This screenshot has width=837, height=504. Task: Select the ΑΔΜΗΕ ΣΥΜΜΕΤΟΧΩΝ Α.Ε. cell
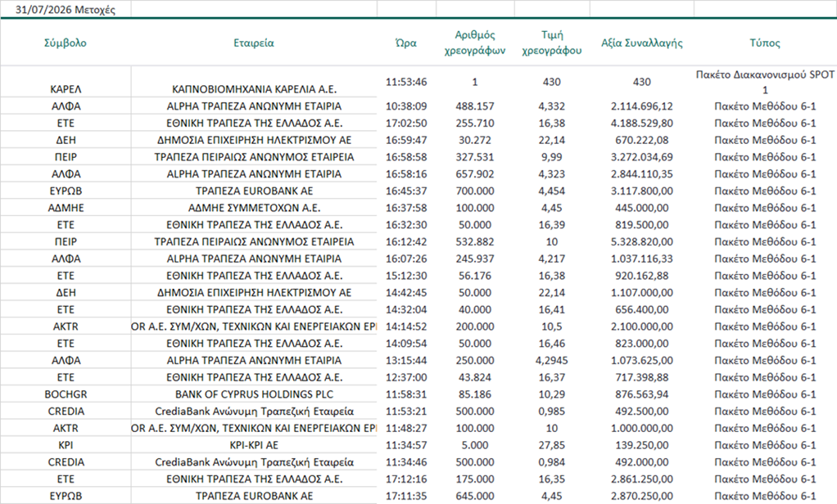coord(254,208)
